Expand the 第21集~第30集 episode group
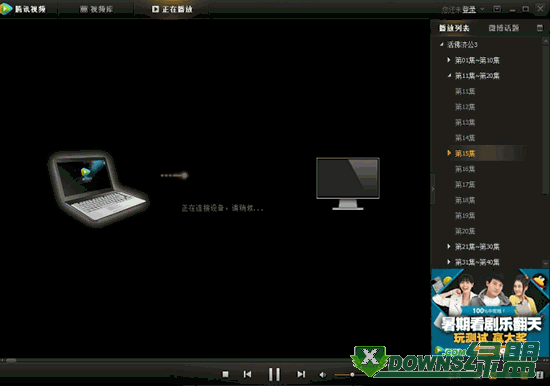The width and height of the screenshot is (550, 386). [449, 246]
